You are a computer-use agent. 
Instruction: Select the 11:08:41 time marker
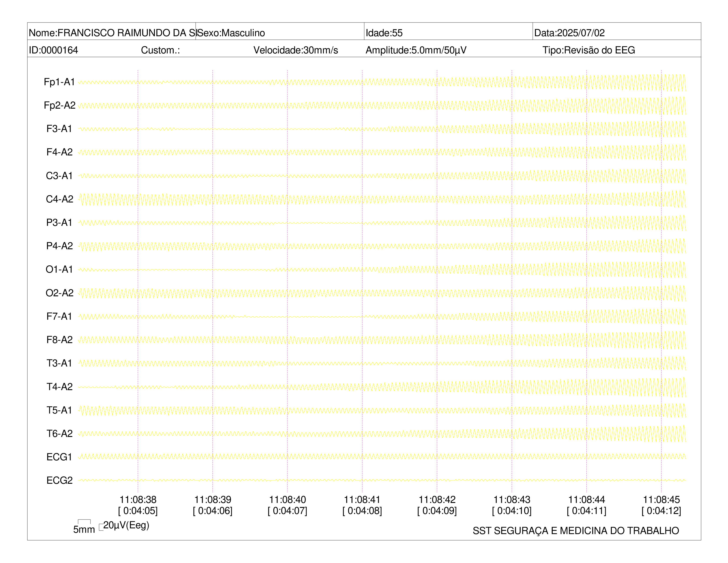click(x=362, y=500)
